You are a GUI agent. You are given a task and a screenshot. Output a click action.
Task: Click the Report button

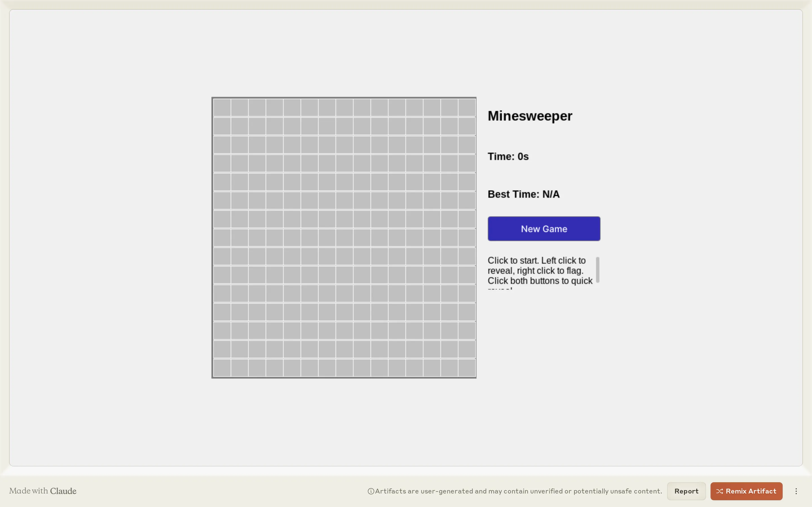[686, 491]
